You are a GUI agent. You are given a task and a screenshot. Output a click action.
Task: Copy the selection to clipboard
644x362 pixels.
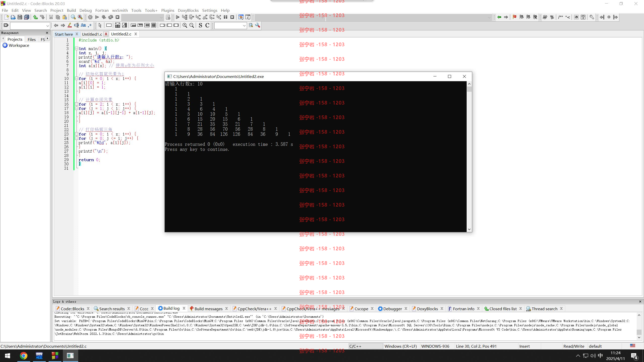tap(58, 17)
